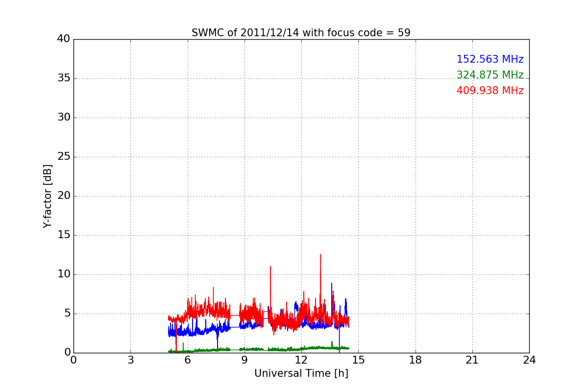Click the x-axis tick label 3
The image size is (588, 392).
click(130, 360)
